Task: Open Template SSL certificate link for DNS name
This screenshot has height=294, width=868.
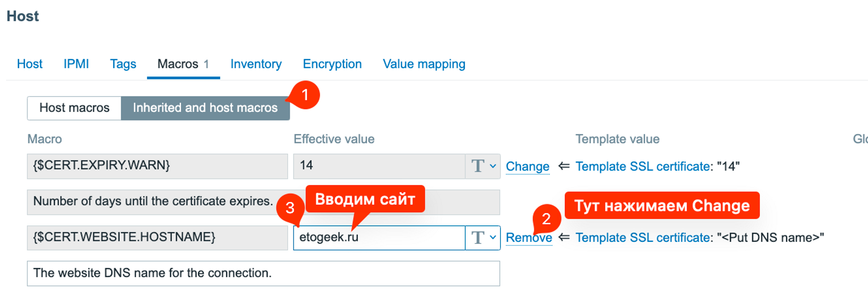Action: coord(642,238)
